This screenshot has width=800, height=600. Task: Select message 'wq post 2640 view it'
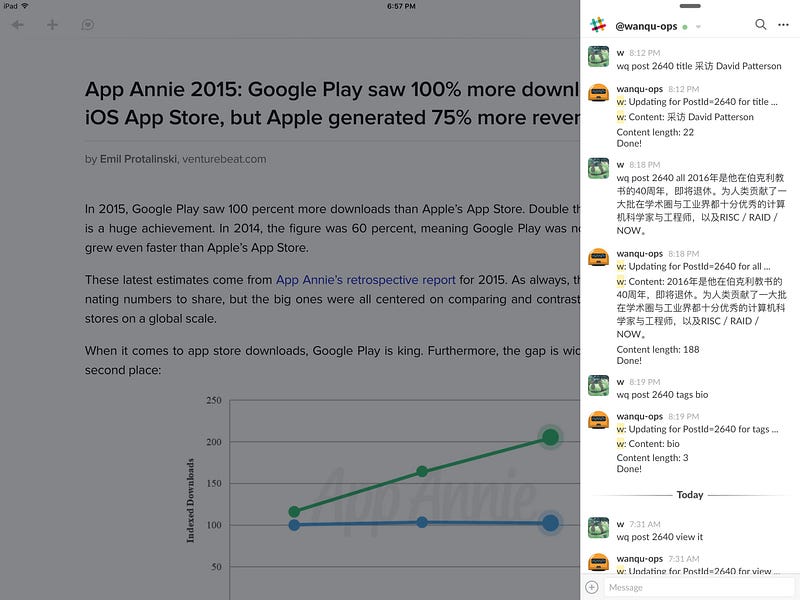pyautogui.click(x=659, y=537)
